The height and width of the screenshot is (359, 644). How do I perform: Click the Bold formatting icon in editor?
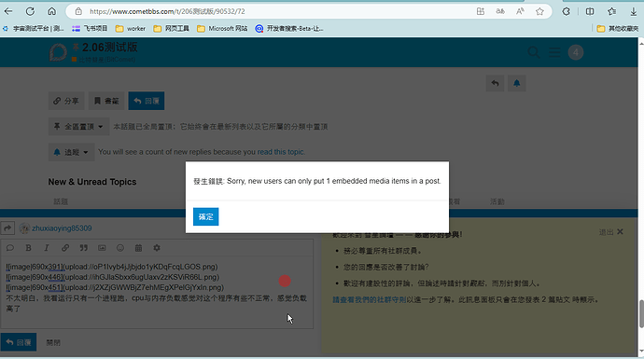(28, 248)
